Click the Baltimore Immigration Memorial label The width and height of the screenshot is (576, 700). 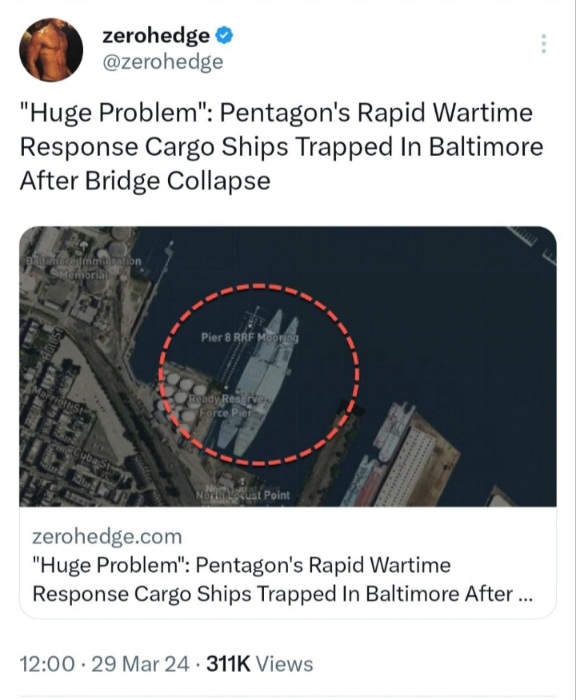pyautogui.click(x=83, y=267)
